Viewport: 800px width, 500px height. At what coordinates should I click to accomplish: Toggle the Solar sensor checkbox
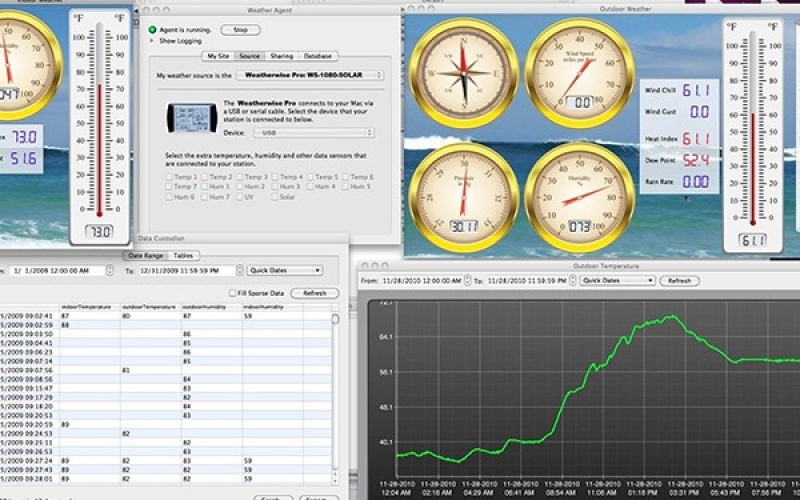point(275,197)
